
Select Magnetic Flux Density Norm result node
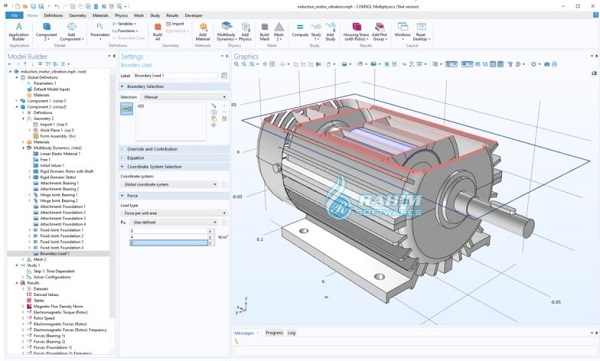tap(57, 306)
